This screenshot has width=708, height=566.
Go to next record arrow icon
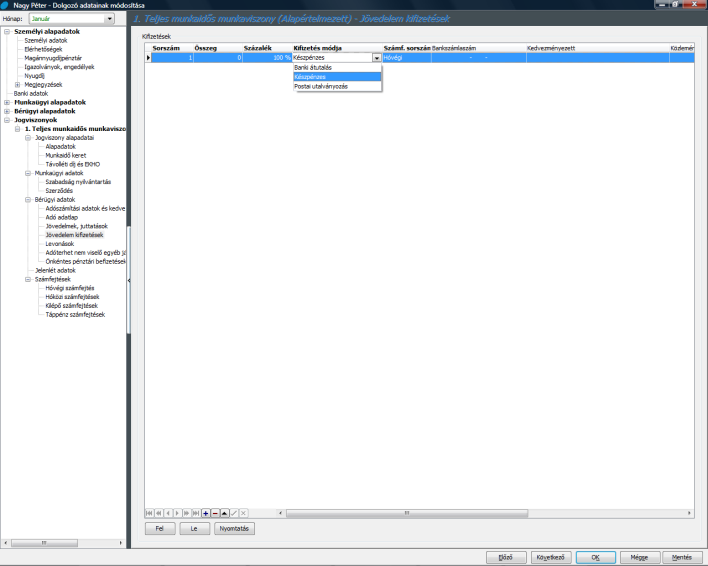point(177,513)
